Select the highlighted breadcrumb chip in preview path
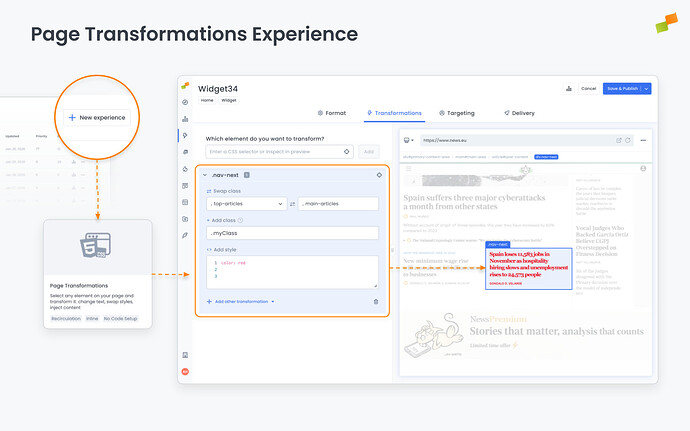 coord(546,157)
